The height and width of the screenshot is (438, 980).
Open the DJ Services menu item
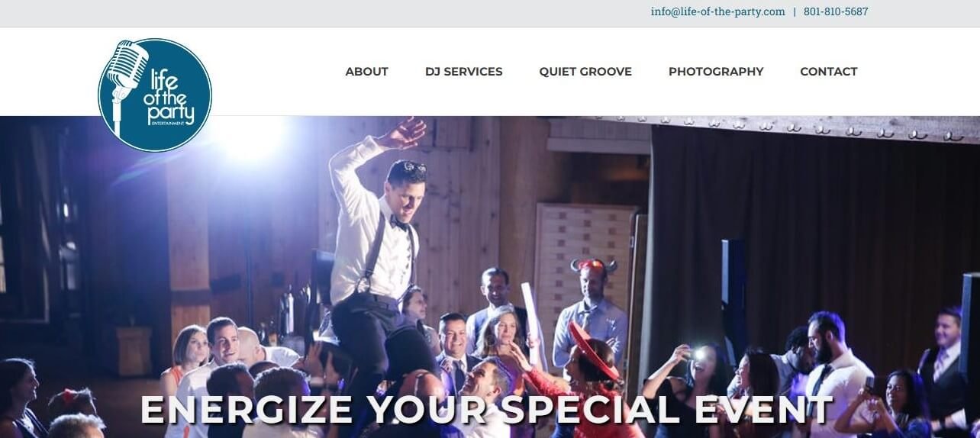463,72
